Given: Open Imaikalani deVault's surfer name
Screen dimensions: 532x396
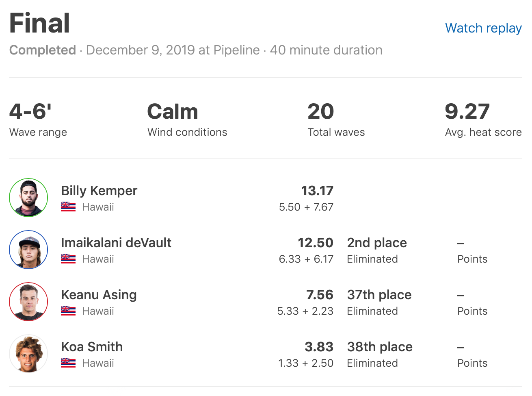Looking at the screenshot, I should click(x=116, y=243).
